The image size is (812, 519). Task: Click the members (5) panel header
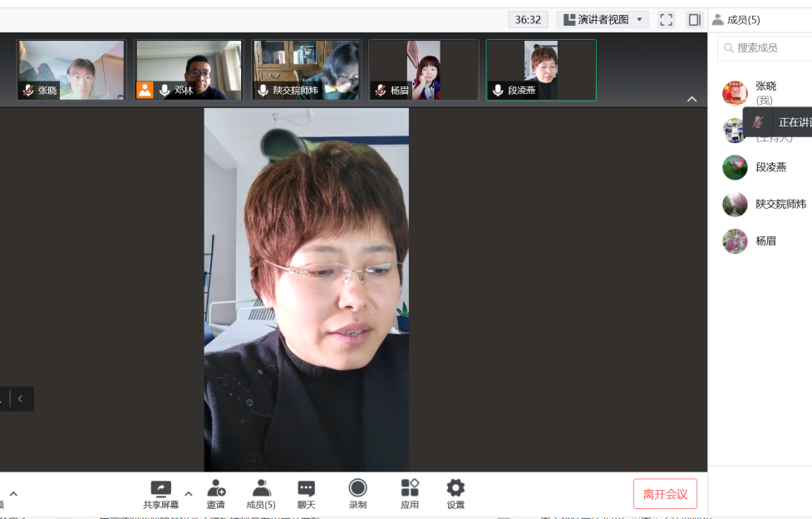pos(736,20)
